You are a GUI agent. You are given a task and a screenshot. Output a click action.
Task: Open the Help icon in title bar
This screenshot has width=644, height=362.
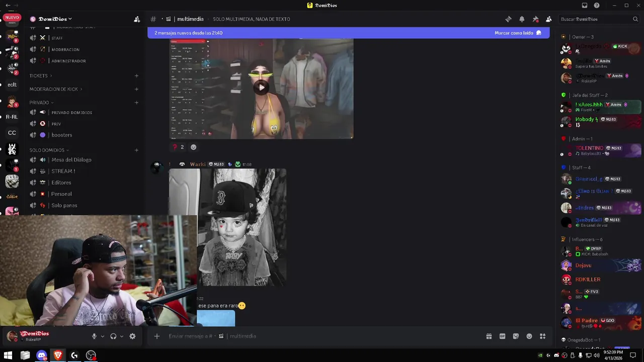(597, 6)
